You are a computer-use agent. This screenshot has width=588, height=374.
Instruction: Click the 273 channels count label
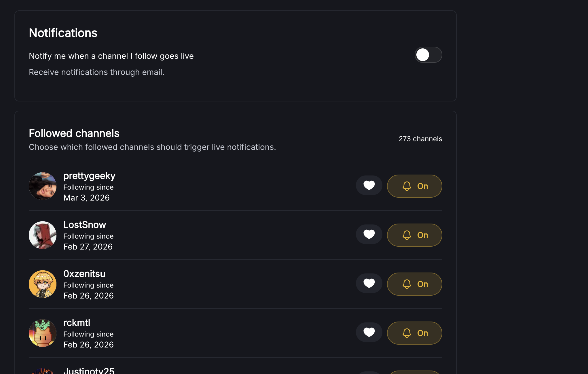click(x=420, y=139)
